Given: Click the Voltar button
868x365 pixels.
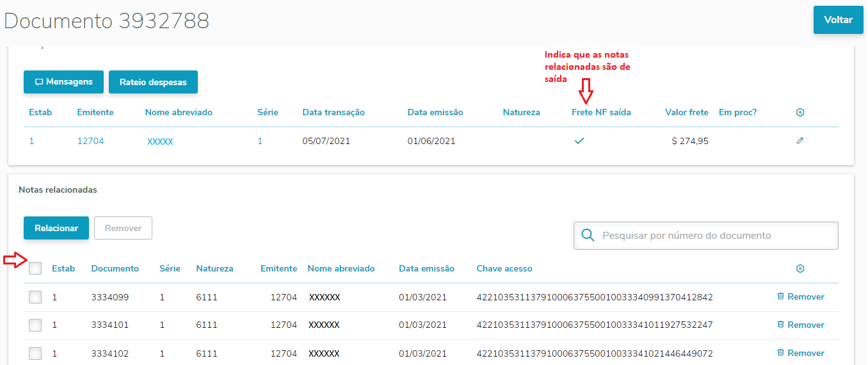Looking at the screenshot, I should (839, 20).
